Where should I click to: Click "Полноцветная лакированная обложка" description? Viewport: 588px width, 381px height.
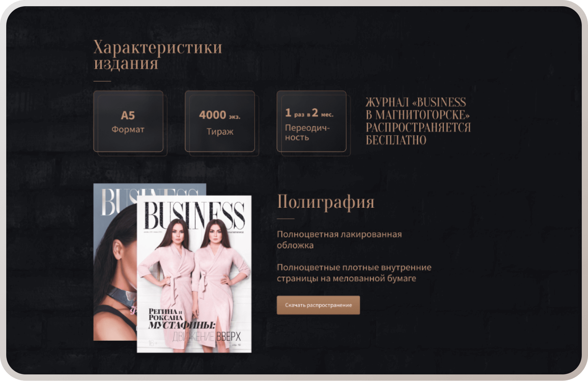pos(339,240)
